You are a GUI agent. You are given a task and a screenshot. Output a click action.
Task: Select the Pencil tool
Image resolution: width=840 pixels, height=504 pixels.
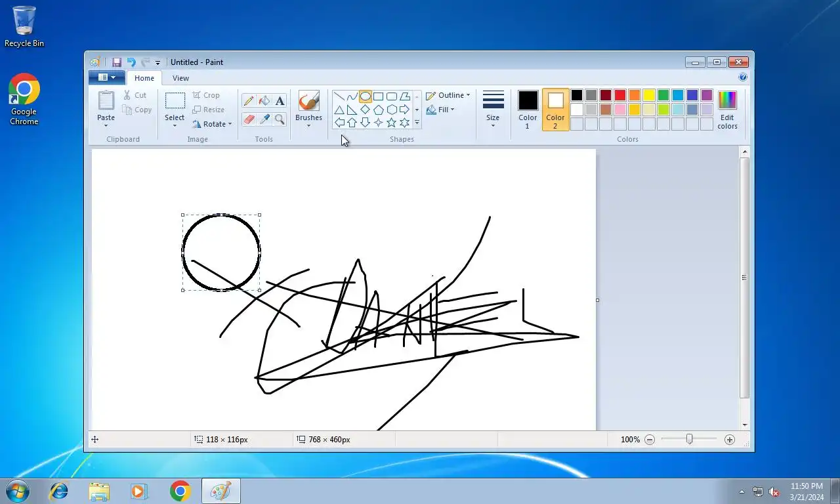point(249,101)
